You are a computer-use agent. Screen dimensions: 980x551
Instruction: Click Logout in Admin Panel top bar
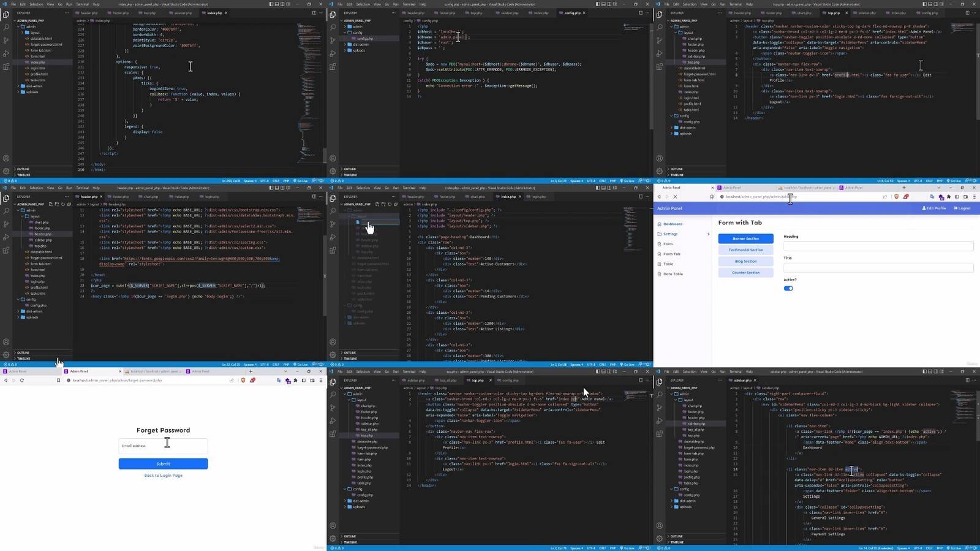pyautogui.click(x=962, y=208)
